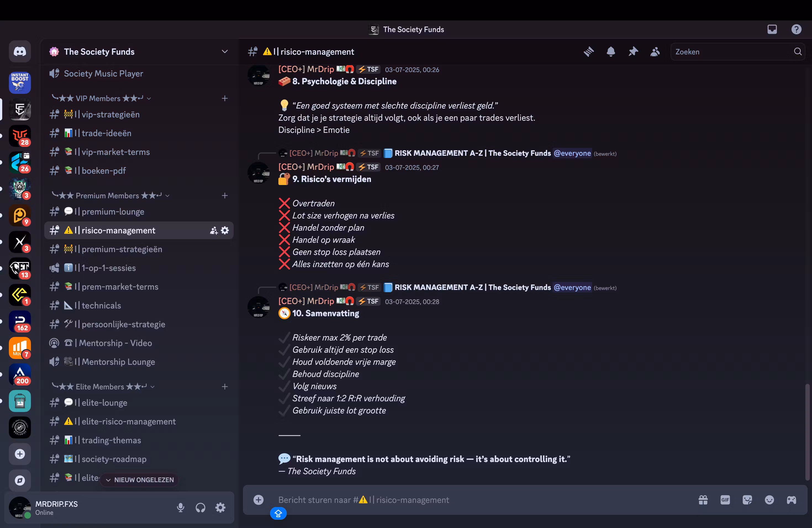Image resolution: width=812 pixels, height=528 pixels.
Task: Click the chat scrollbar thumb
Action: point(807,432)
